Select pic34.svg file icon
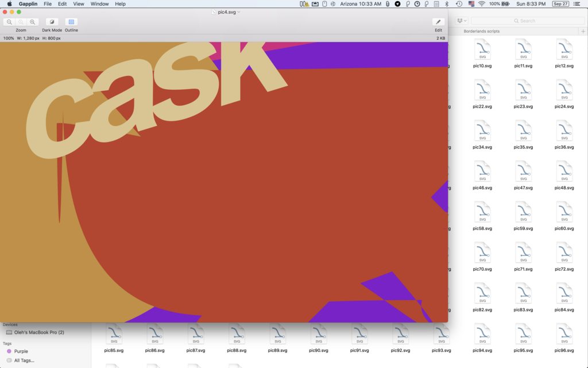 click(x=482, y=132)
